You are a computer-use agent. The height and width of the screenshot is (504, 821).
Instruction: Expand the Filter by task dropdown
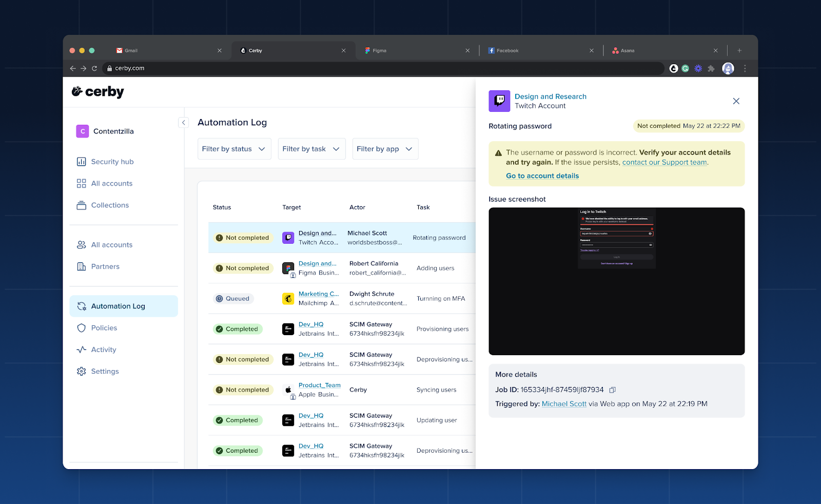click(311, 149)
